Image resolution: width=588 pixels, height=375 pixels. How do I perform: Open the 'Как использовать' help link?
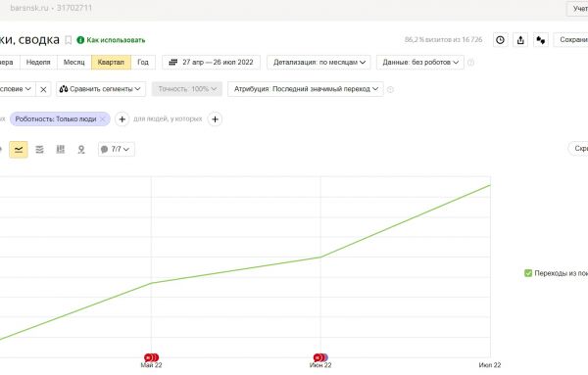click(111, 40)
